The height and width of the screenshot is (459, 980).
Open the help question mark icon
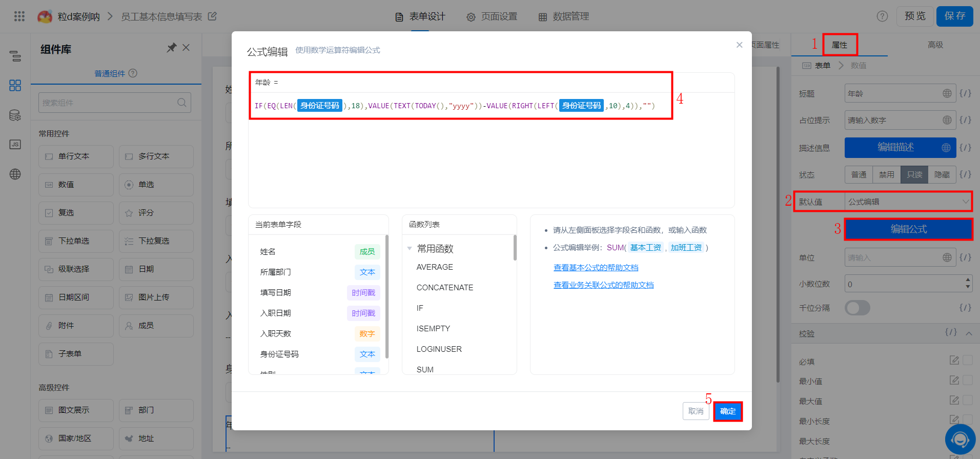[x=882, y=16]
